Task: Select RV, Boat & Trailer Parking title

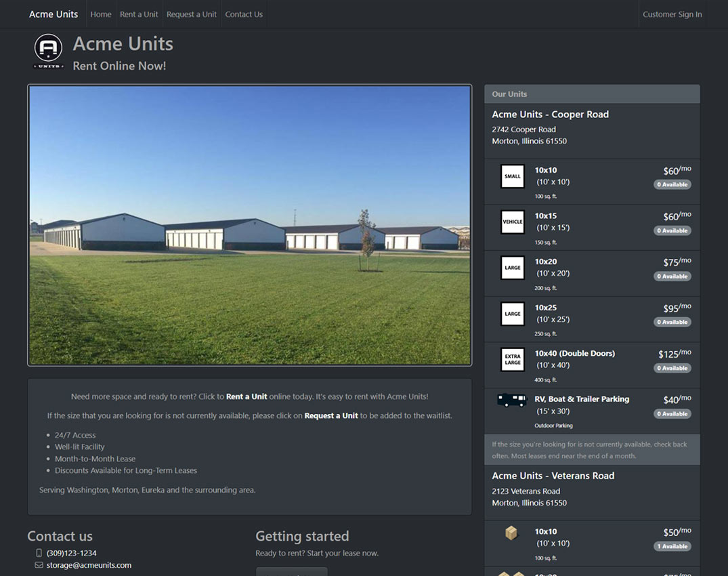Action: coord(582,399)
